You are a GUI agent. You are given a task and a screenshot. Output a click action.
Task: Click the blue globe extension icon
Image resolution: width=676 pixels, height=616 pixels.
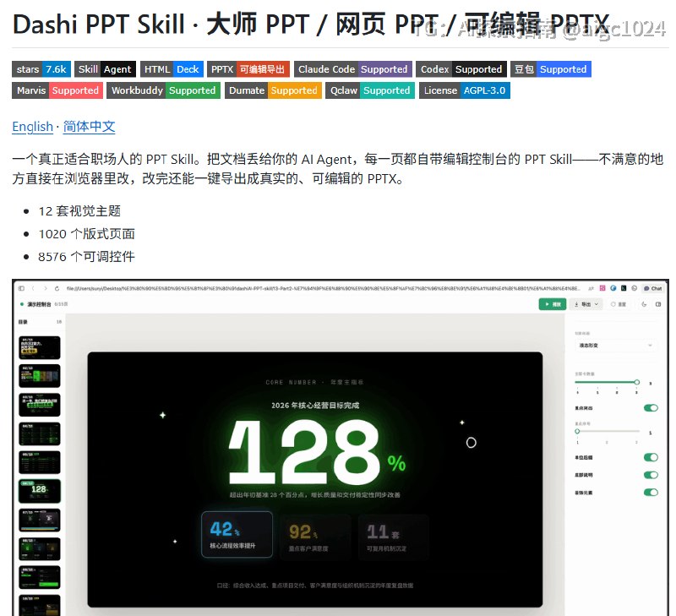coord(613,288)
